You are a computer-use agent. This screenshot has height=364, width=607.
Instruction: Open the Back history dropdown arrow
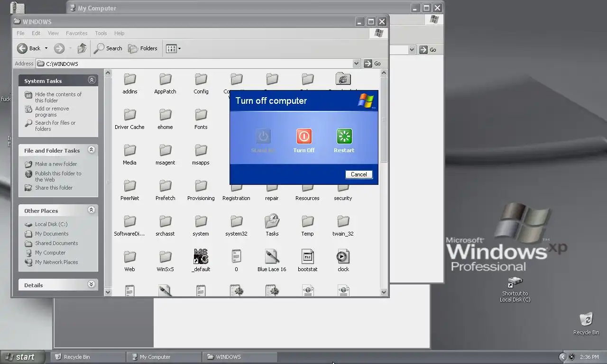[46, 48]
